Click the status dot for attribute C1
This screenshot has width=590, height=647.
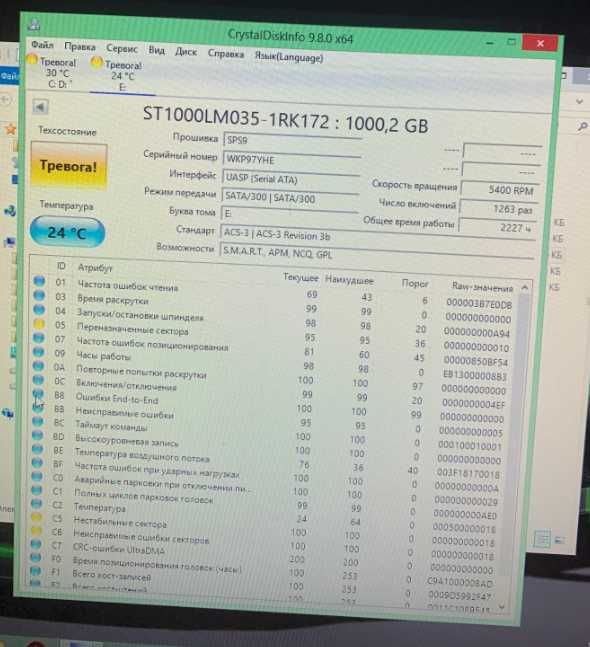point(37,490)
